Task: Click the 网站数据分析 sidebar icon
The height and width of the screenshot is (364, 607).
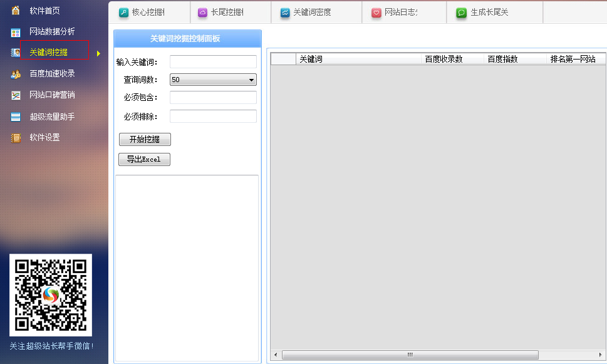Action: [16, 33]
